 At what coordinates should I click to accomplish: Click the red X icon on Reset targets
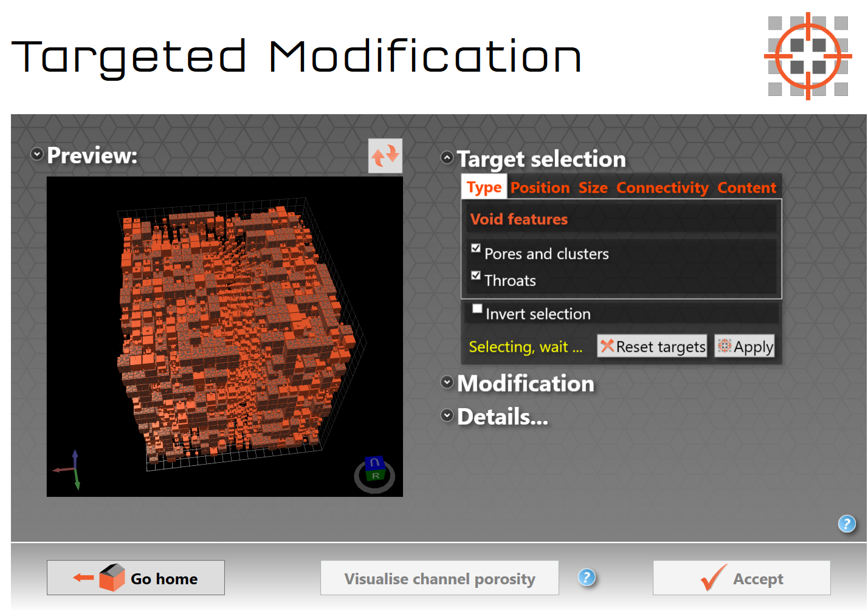pos(607,346)
